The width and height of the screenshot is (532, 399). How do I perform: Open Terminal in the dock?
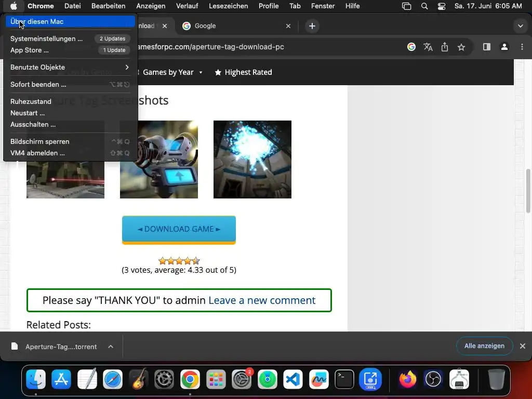344,379
